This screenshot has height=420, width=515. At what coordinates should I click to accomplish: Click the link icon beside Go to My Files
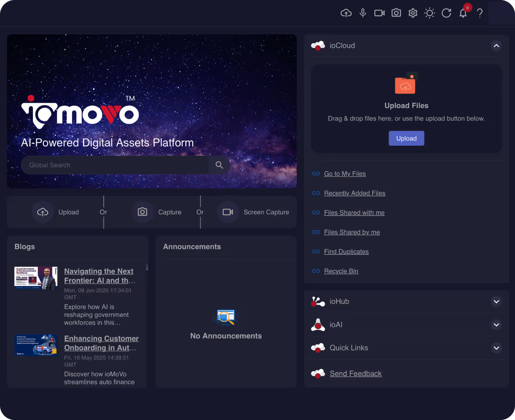click(x=316, y=174)
